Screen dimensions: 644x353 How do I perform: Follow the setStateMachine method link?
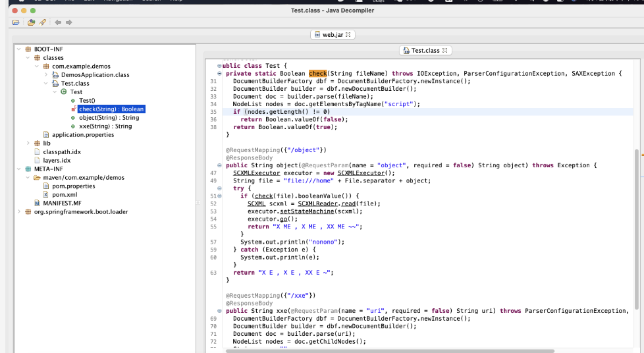click(307, 211)
